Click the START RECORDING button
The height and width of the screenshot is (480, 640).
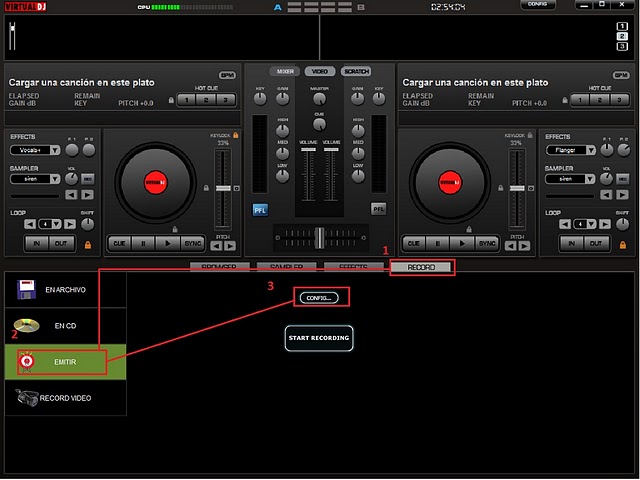pyautogui.click(x=319, y=338)
